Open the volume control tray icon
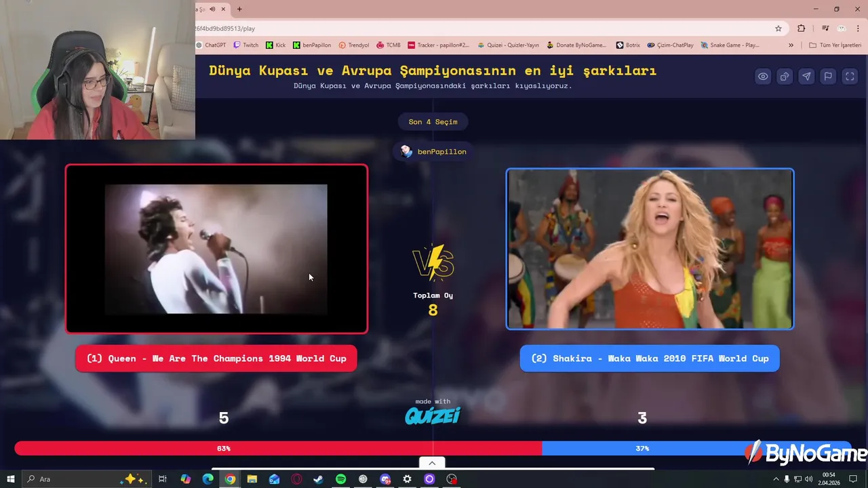868x488 pixels. click(808, 479)
